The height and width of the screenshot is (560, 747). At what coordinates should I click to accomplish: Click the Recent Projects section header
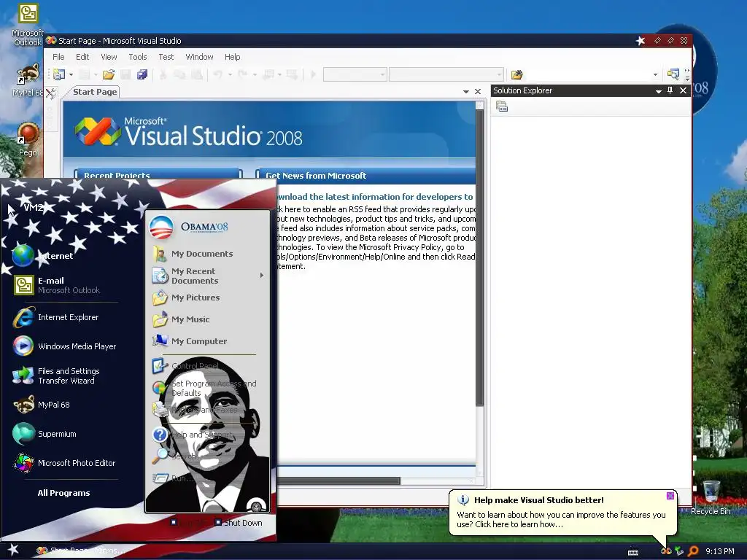pos(117,176)
